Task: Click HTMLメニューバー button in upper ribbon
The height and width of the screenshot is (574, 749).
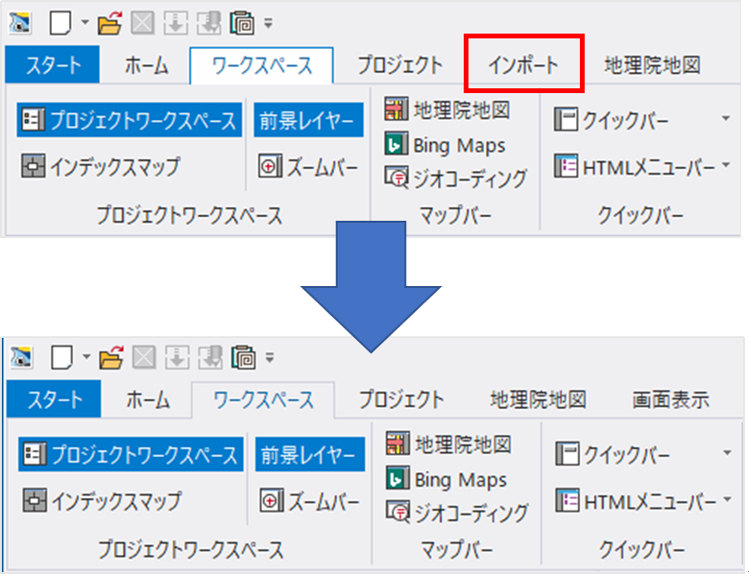Action: coord(634,166)
